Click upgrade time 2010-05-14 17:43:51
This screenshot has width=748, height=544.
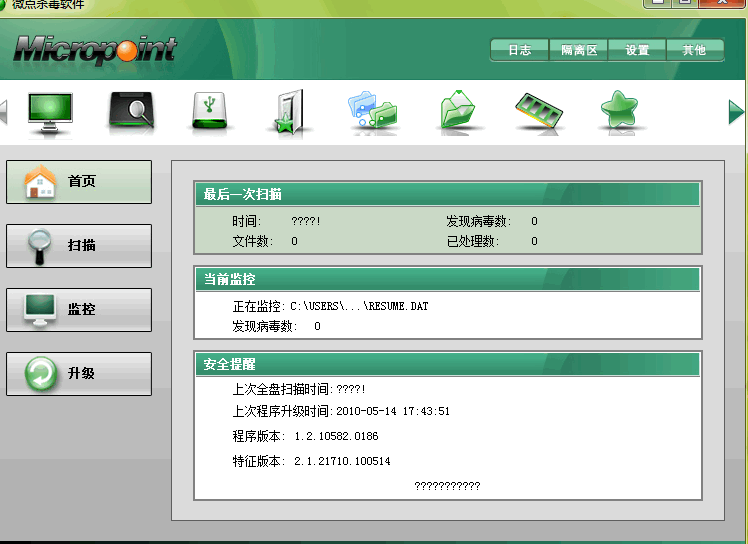tap(393, 411)
